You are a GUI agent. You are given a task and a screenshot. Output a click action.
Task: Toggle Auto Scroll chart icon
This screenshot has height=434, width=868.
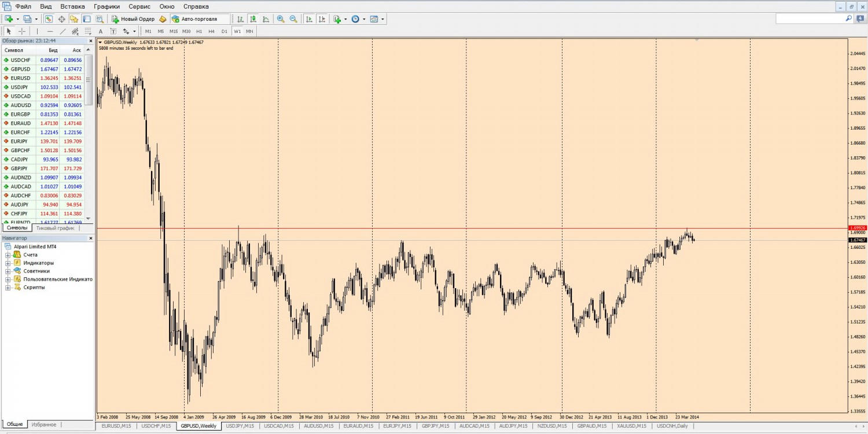309,19
